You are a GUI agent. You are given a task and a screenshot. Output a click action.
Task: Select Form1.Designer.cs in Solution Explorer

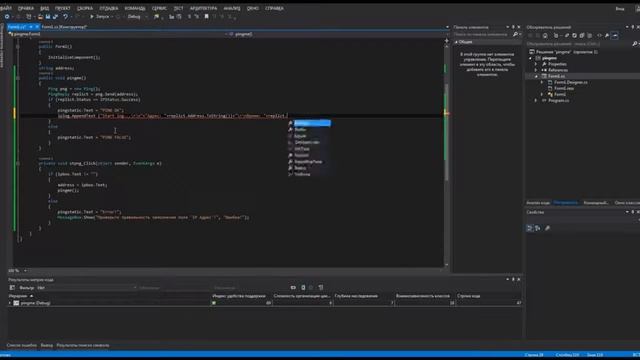tap(571, 82)
